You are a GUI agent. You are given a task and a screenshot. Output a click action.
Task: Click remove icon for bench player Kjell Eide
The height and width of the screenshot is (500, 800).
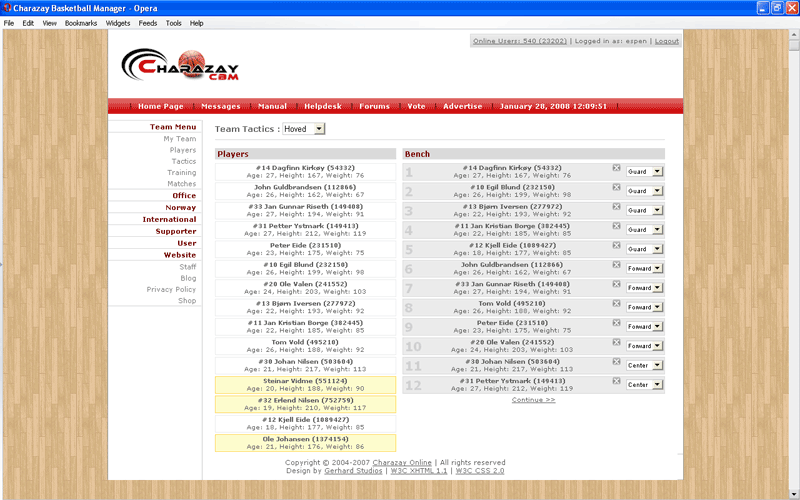[616, 246]
